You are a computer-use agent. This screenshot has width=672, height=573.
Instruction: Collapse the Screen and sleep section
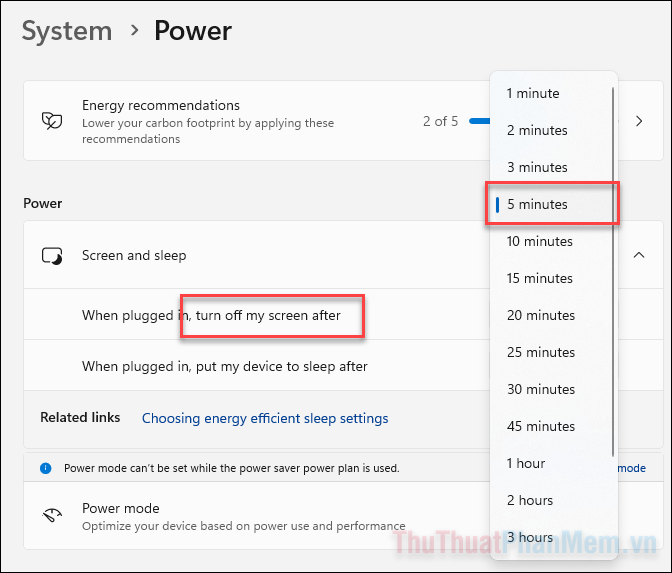pyautogui.click(x=639, y=255)
